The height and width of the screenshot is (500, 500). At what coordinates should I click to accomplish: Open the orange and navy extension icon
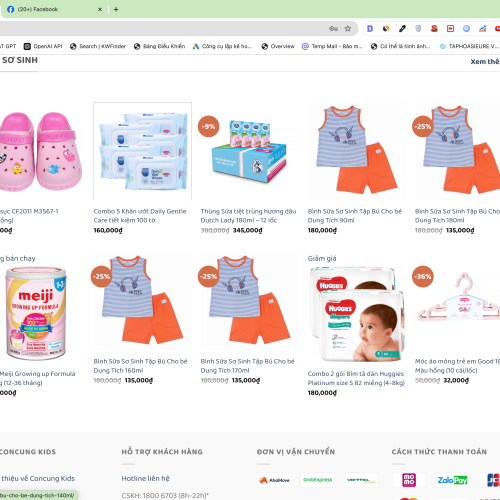(x=386, y=29)
